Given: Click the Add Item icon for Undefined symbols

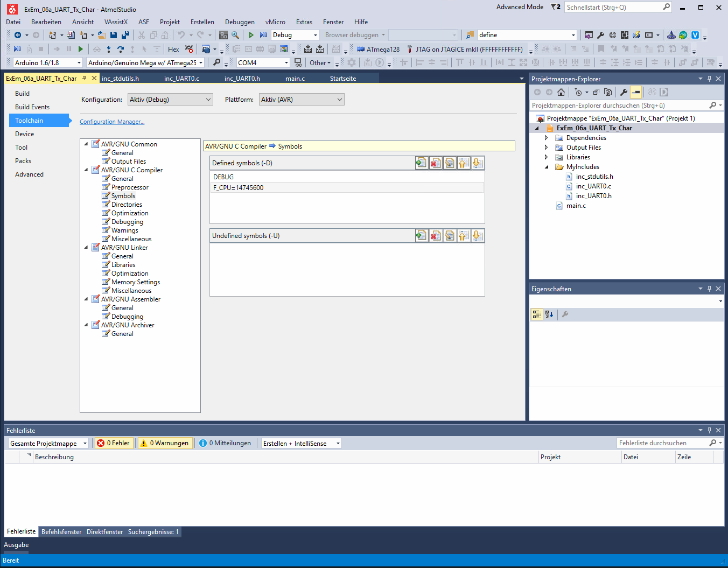Looking at the screenshot, I should (422, 235).
